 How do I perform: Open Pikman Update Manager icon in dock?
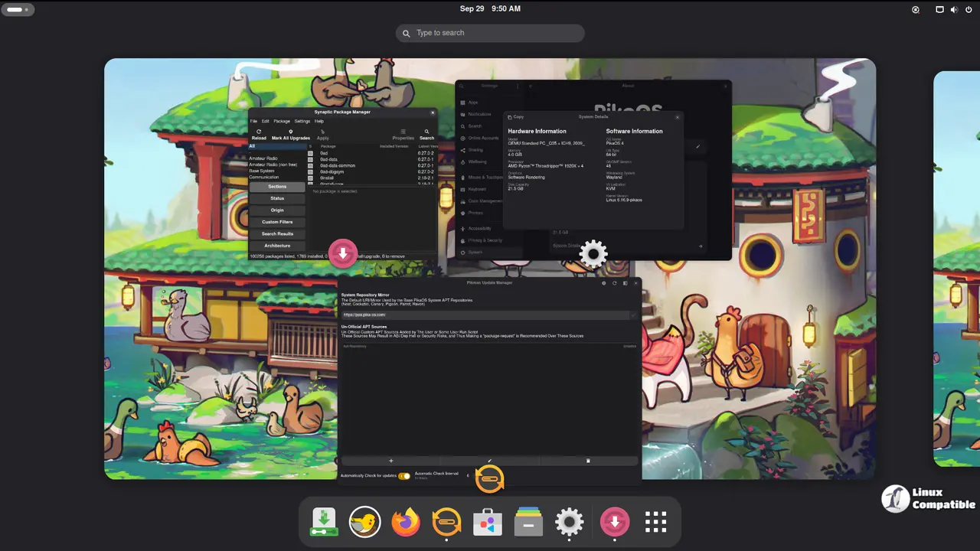pos(446,523)
